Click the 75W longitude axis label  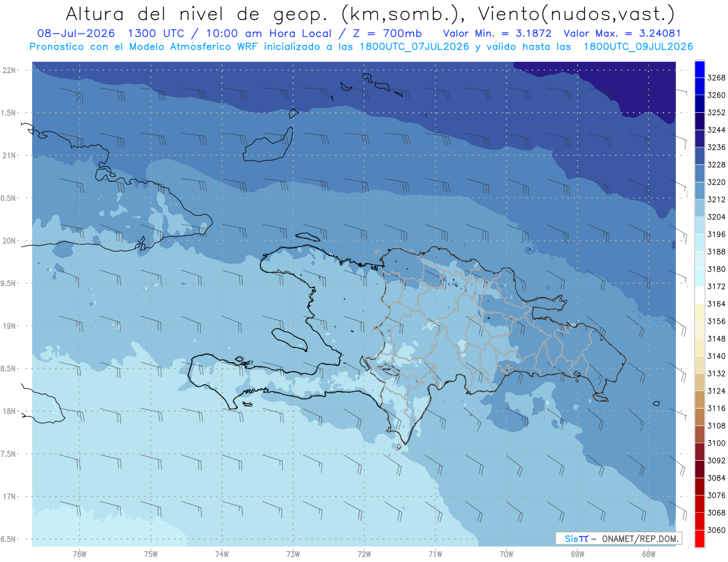pos(151,554)
